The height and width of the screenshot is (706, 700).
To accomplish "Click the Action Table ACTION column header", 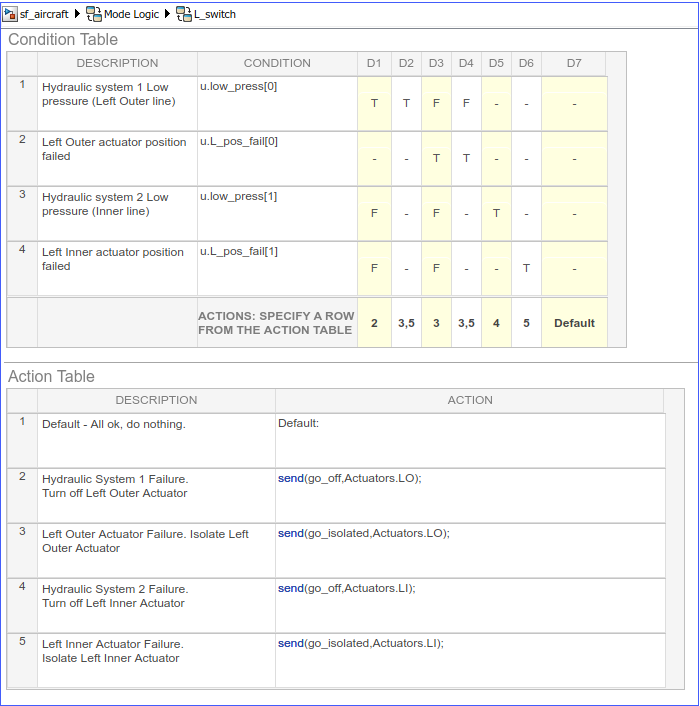I will pyautogui.click(x=470, y=400).
